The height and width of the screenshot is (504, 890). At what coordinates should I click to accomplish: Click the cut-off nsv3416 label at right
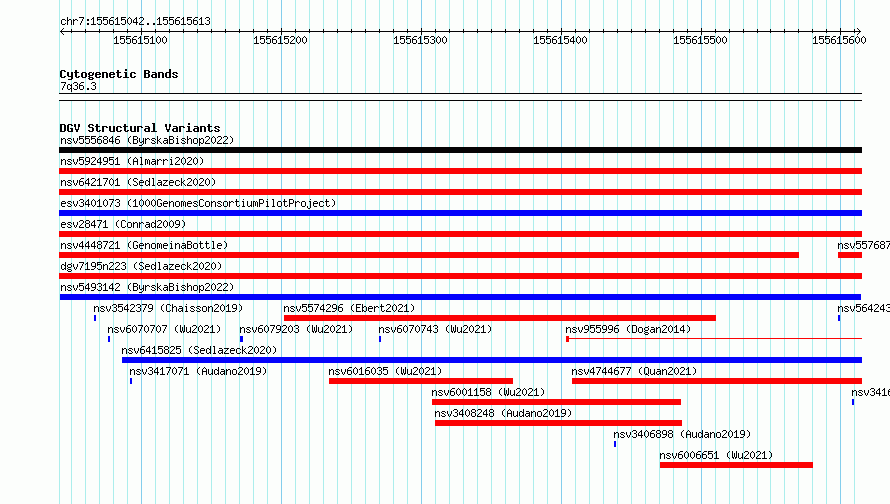[x=870, y=392]
